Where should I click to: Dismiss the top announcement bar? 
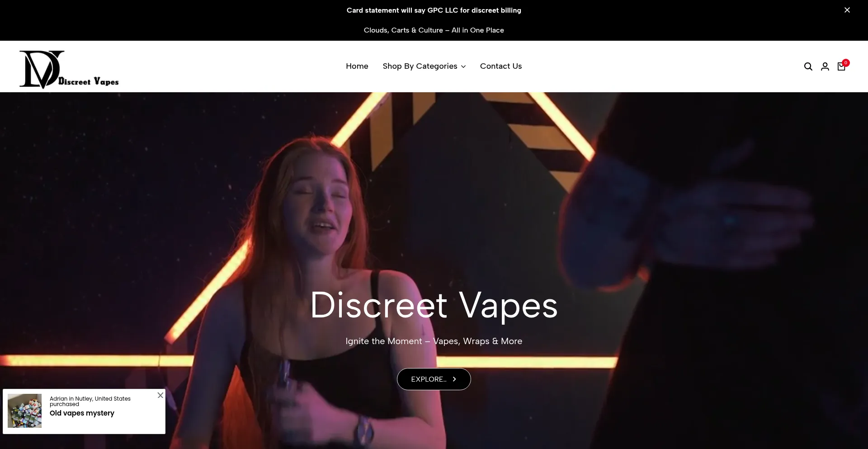(x=847, y=10)
